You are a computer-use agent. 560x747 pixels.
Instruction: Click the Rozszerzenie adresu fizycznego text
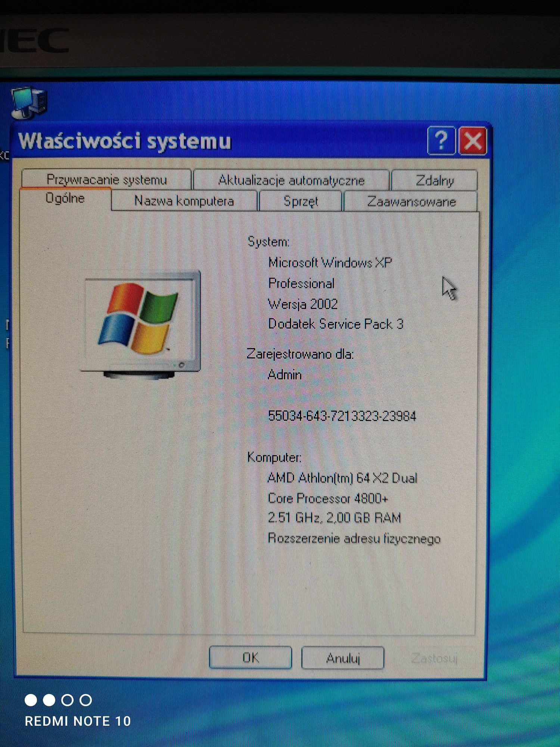[x=354, y=539]
